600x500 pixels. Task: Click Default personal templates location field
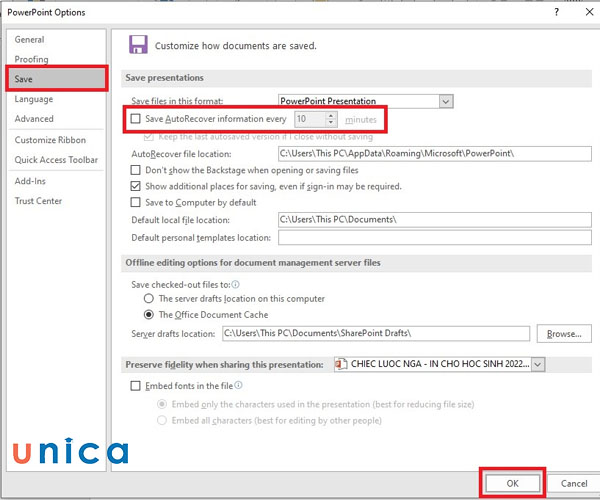pos(435,238)
